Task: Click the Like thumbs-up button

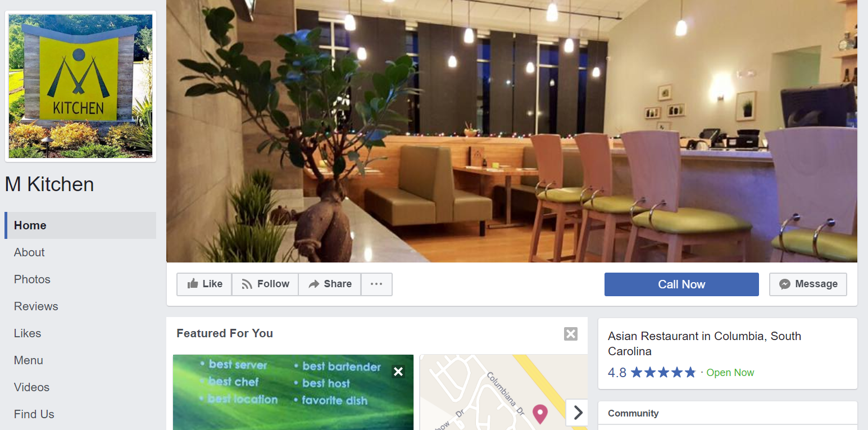Action: click(x=204, y=284)
